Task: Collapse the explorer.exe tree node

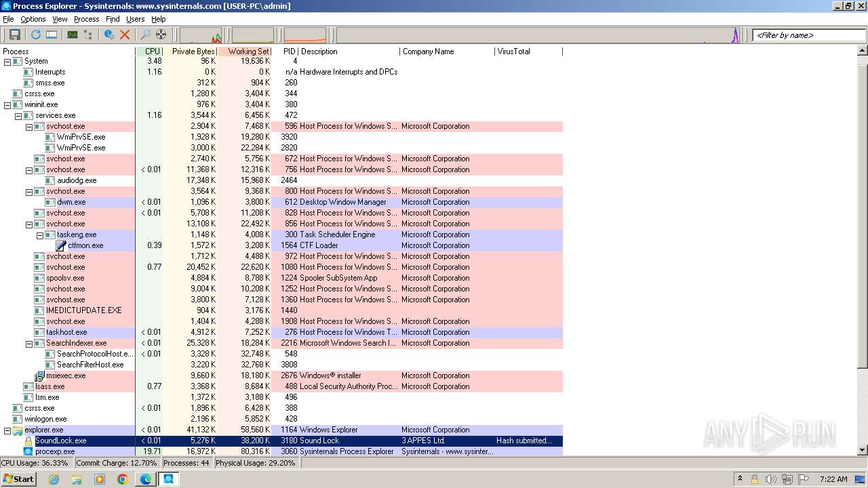Action: 7,430
